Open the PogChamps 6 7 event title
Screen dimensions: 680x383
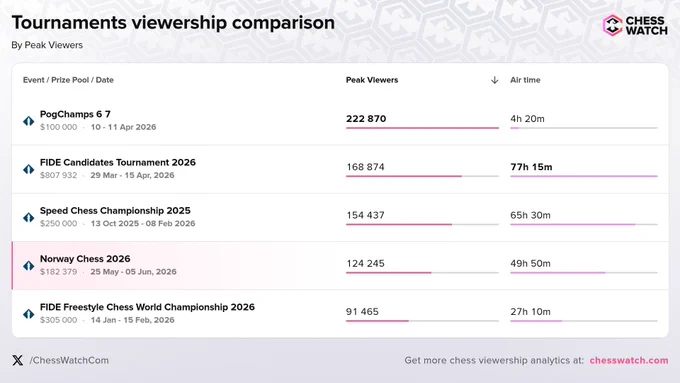pos(75,114)
